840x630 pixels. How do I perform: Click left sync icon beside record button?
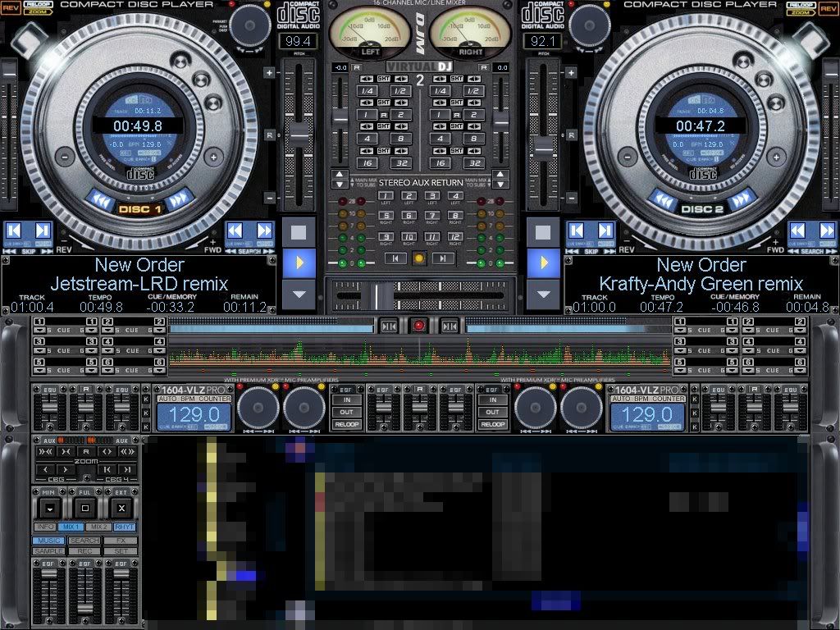(389, 325)
